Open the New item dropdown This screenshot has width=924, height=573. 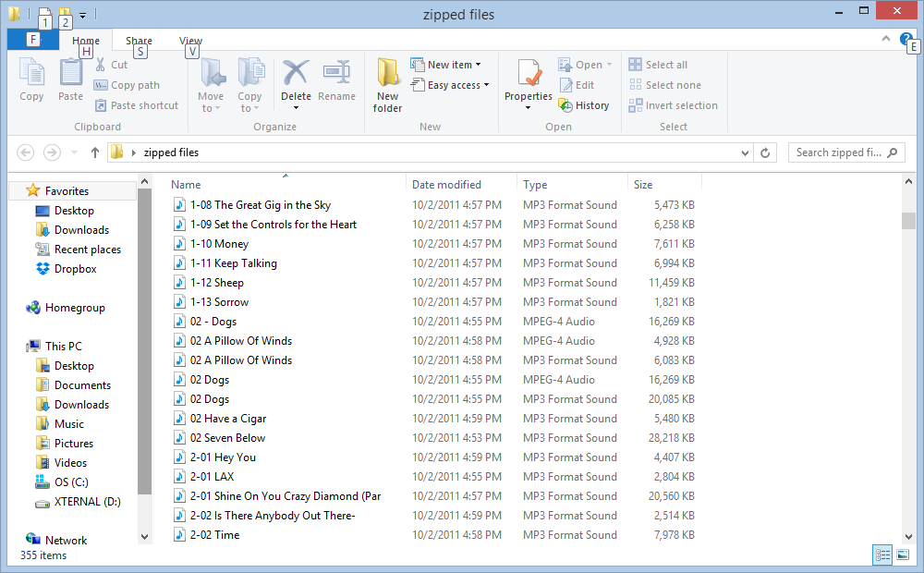click(x=446, y=65)
